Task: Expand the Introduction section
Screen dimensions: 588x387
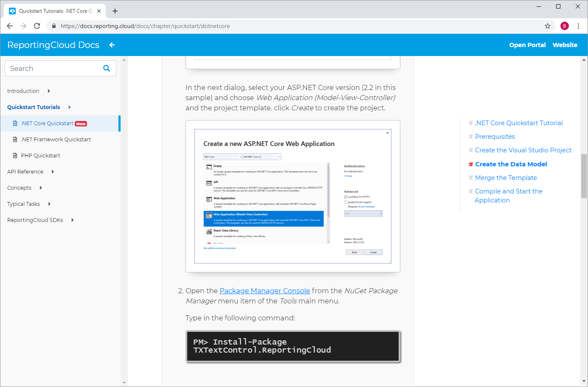Action: pos(49,91)
